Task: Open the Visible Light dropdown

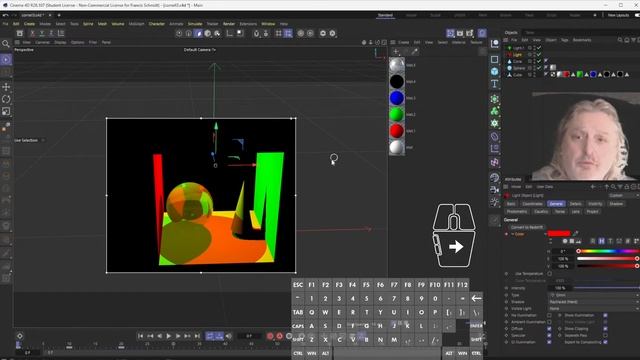Action: (x=594, y=309)
